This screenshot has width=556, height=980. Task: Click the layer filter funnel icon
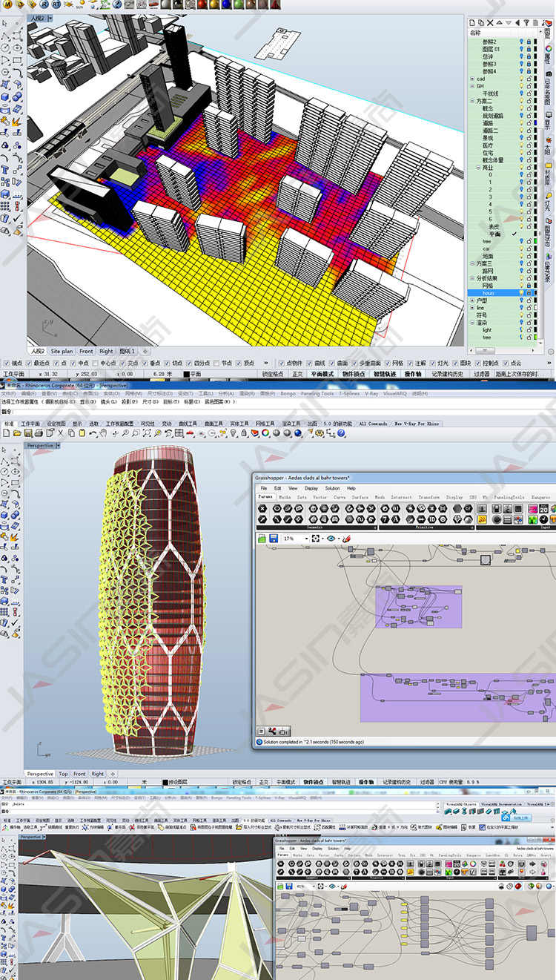click(526, 22)
